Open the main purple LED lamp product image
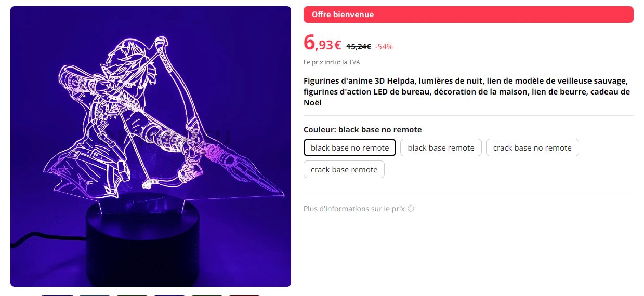 point(151,146)
